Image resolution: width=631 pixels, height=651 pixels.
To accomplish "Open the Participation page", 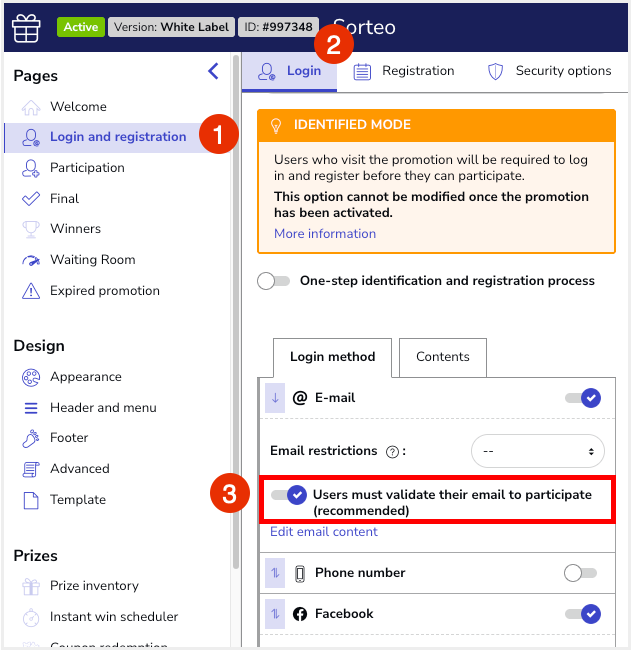I will [x=87, y=168].
